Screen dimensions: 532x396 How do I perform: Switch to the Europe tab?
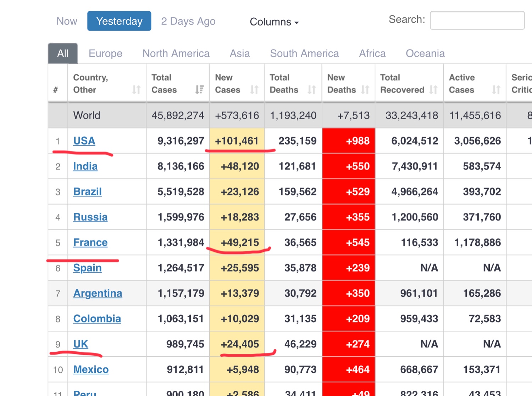click(x=105, y=54)
